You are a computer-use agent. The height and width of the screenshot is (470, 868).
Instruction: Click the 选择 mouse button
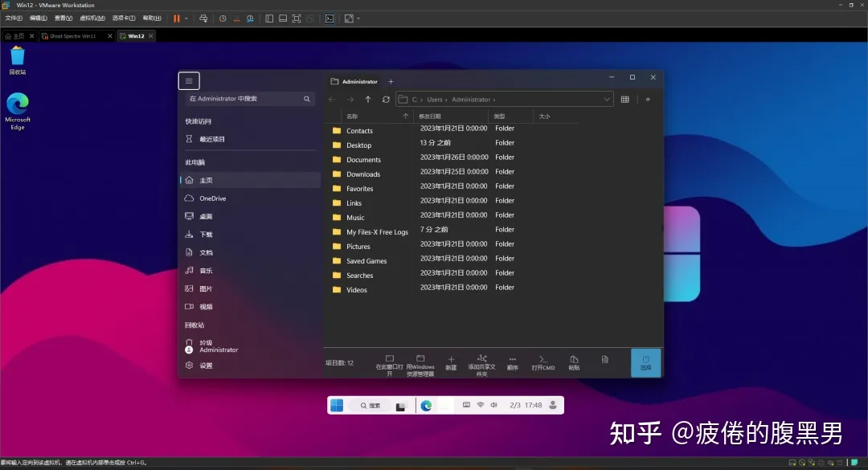point(645,362)
